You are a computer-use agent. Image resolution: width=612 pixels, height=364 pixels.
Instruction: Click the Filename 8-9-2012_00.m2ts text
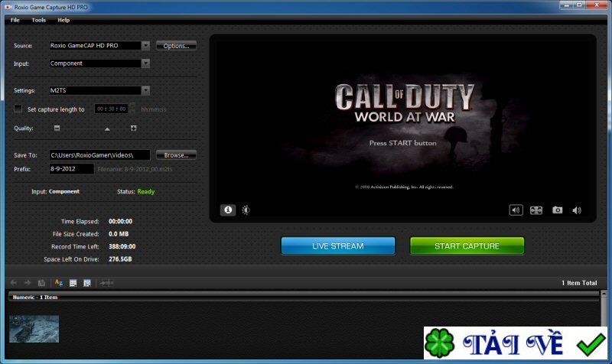(135, 169)
